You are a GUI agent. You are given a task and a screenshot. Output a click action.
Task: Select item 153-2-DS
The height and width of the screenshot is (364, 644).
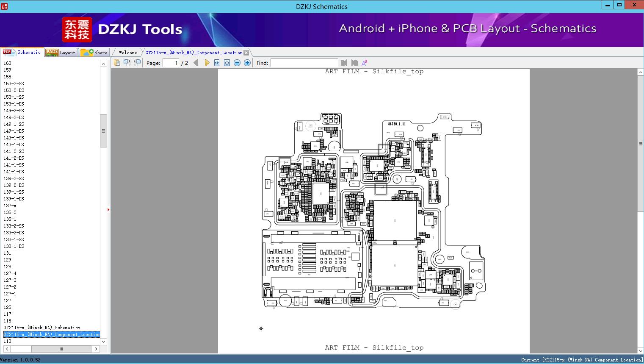(14, 90)
